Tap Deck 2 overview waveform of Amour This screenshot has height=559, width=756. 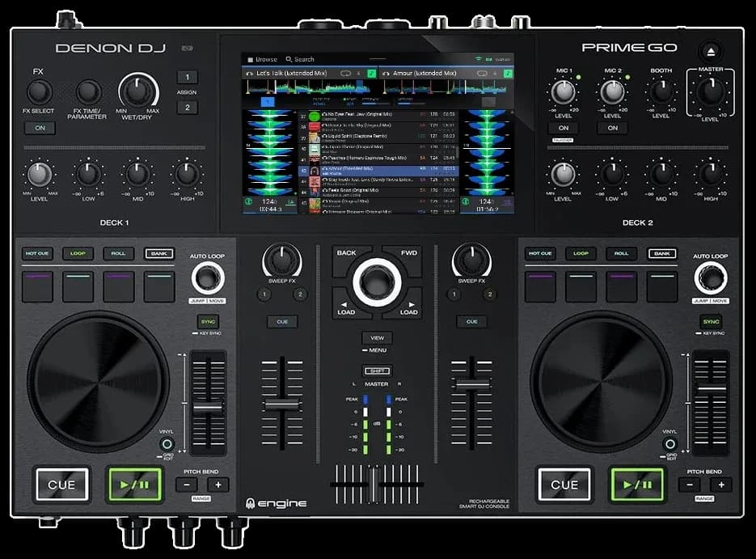[446, 87]
